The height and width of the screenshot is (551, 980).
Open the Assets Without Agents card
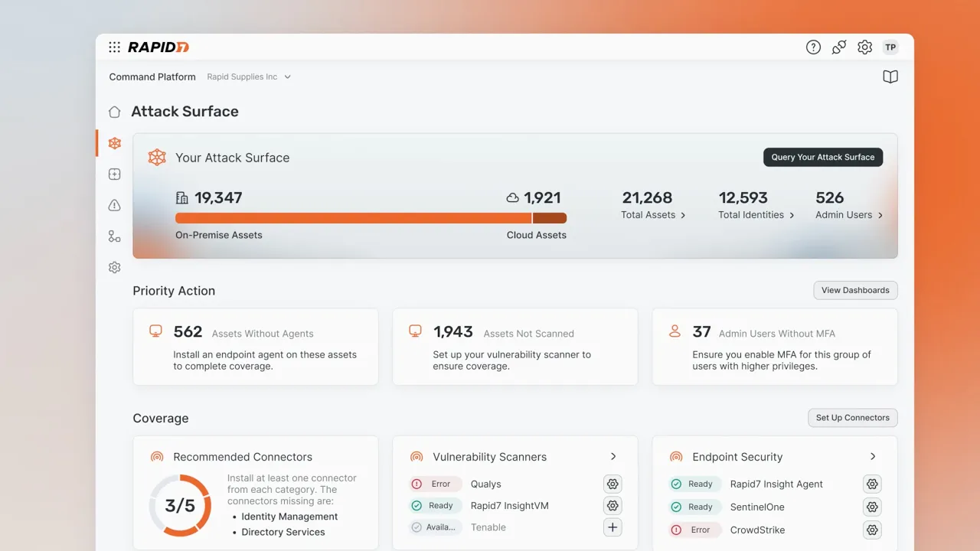pos(256,347)
